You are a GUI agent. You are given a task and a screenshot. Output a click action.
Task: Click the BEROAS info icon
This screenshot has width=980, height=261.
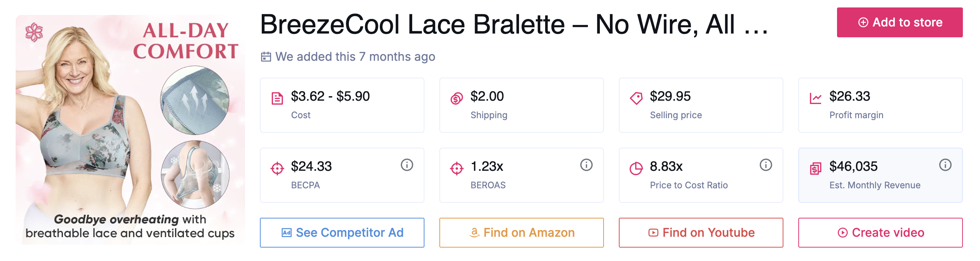click(x=586, y=165)
